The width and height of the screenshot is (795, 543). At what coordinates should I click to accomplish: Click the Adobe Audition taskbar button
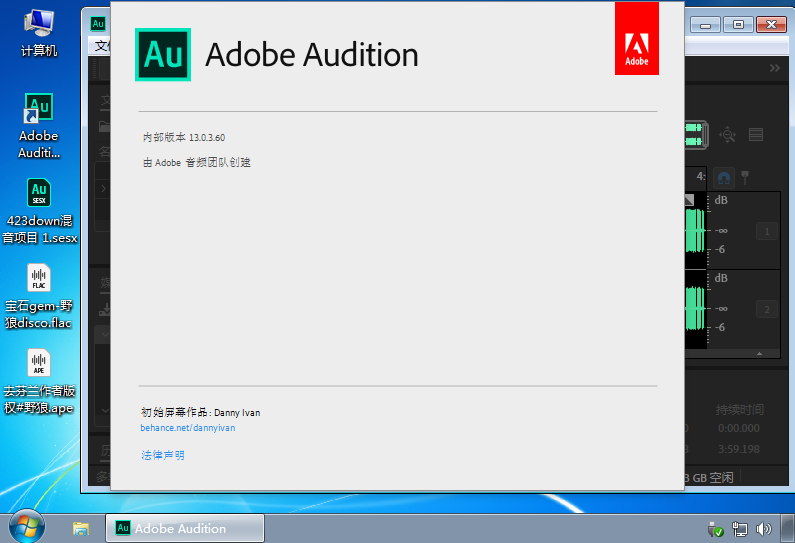[x=185, y=528]
